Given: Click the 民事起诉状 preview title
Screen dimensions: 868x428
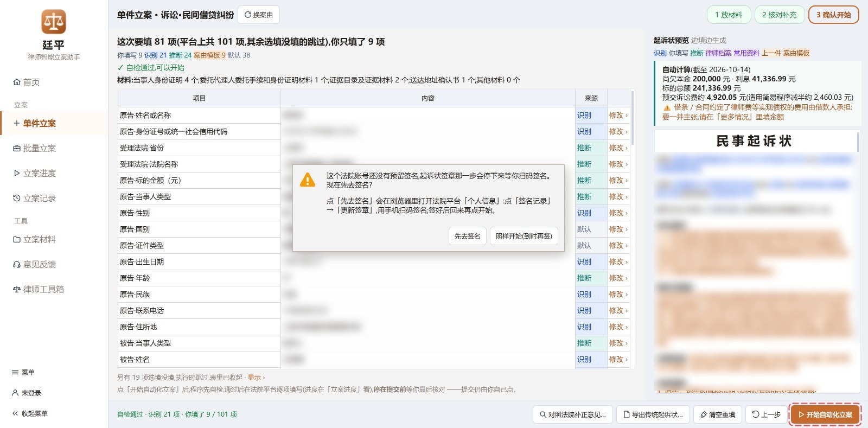Looking at the screenshot, I should [x=754, y=141].
